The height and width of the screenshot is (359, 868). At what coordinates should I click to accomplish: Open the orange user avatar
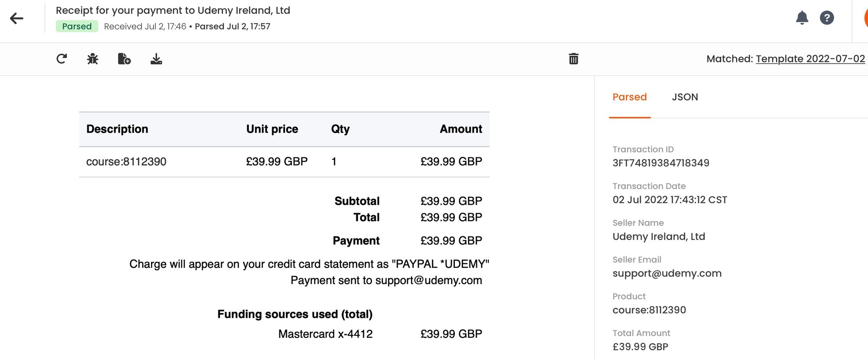point(866,18)
